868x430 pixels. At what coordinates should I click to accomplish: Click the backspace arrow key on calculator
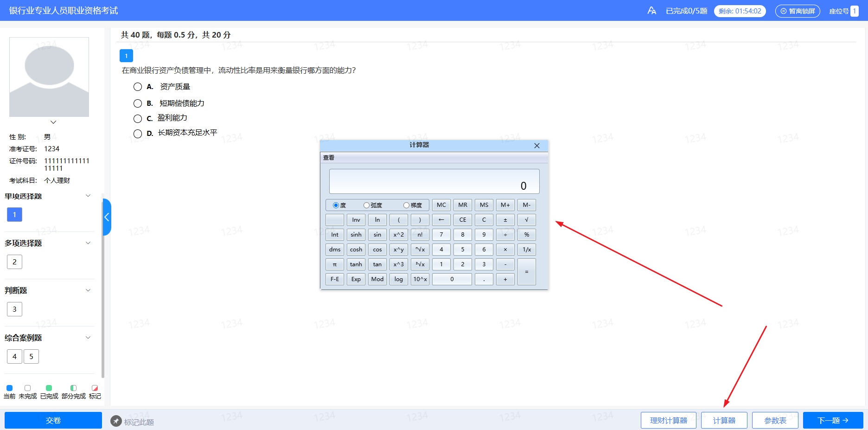pos(441,220)
